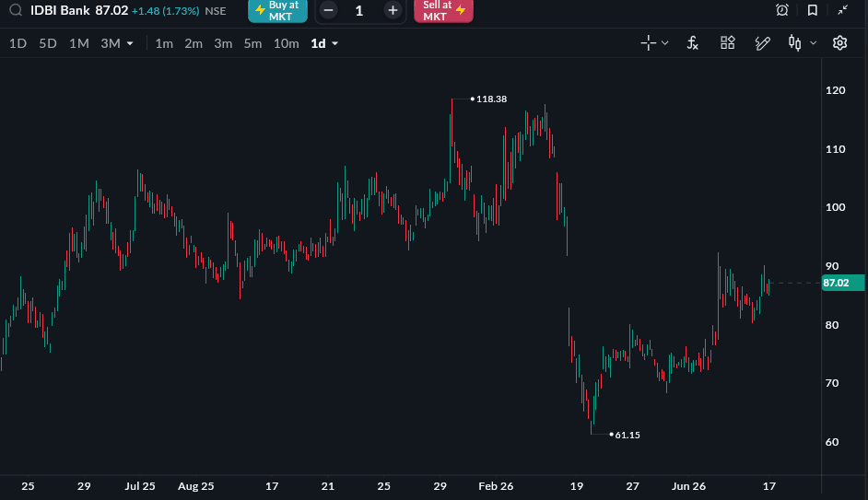868x500 pixels.
Task: Click the +1.48 (1.73%) change value
Action: point(165,10)
